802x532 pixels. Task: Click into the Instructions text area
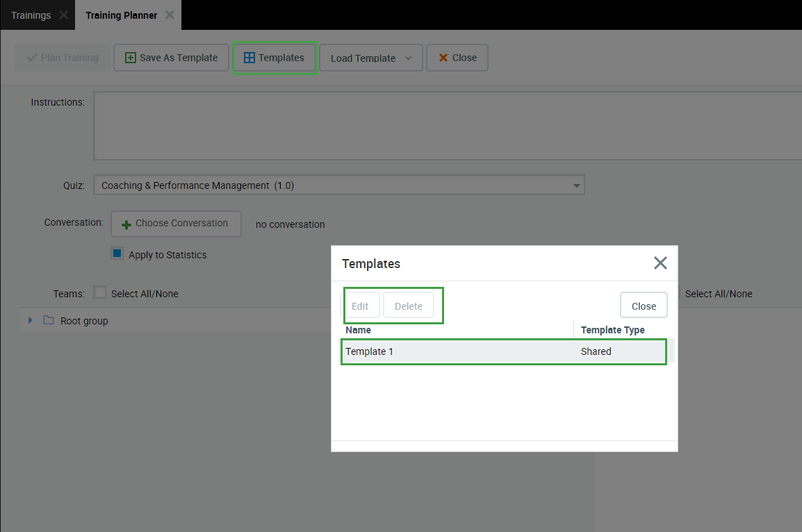pyautogui.click(x=445, y=126)
